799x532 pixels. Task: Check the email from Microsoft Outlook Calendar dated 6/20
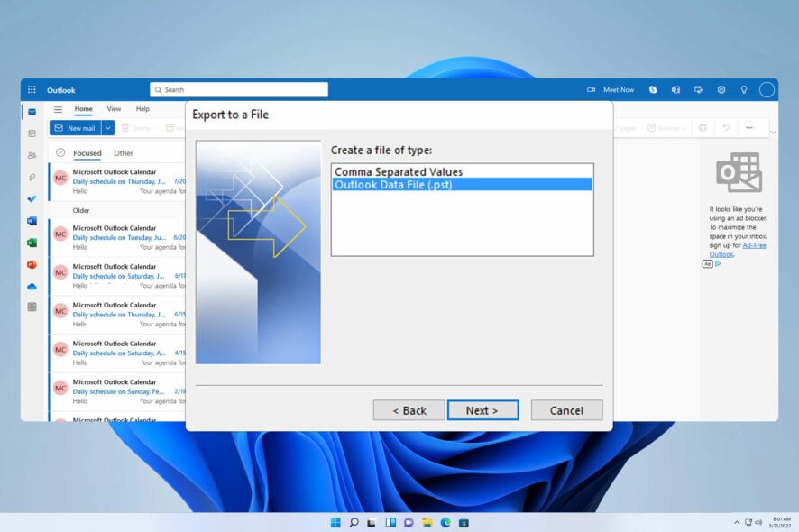click(x=126, y=236)
